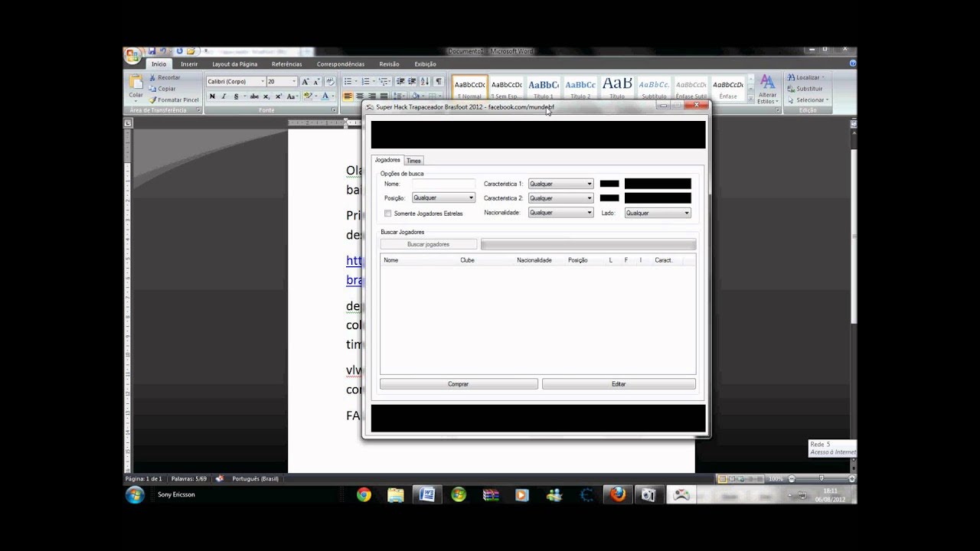Click the Word zoom slider
This screenshot has width=980, height=551.
(x=821, y=479)
